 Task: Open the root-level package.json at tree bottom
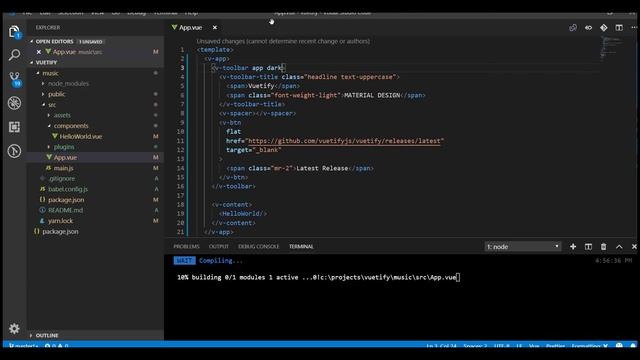click(x=60, y=231)
